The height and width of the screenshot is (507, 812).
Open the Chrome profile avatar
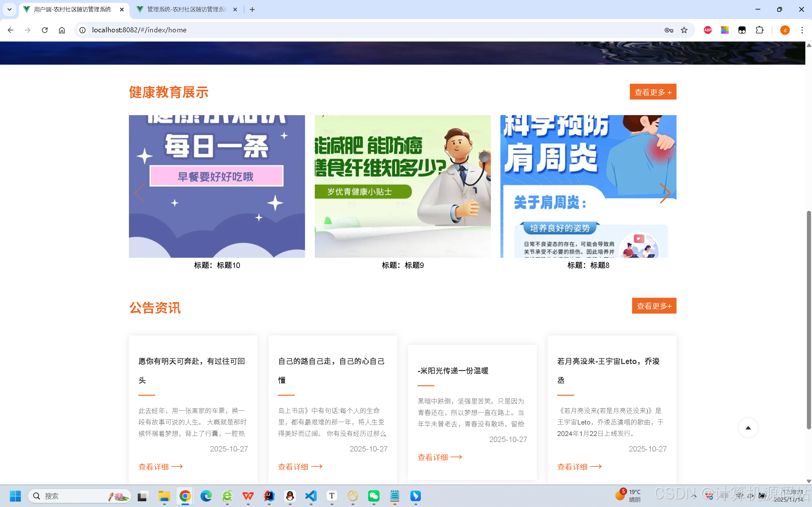pos(785,30)
